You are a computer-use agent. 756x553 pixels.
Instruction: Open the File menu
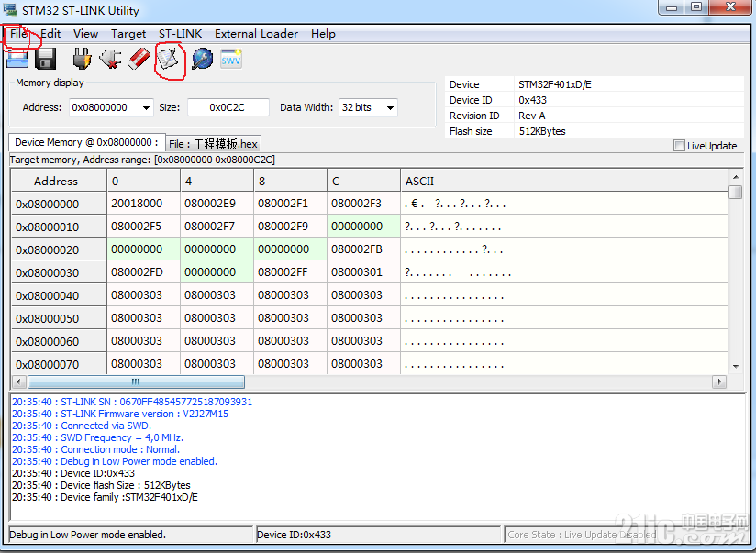[18, 34]
